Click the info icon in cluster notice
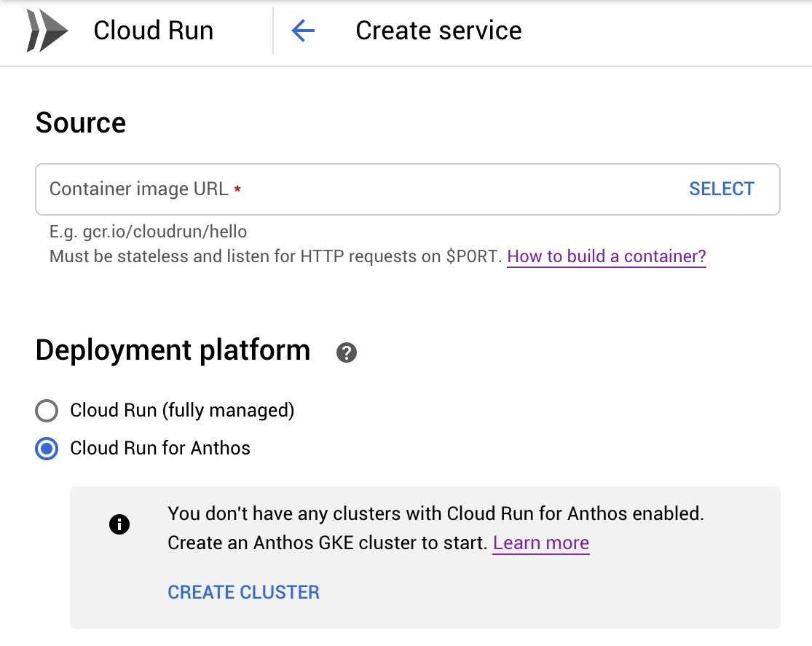This screenshot has height=646, width=812. coord(119,524)
